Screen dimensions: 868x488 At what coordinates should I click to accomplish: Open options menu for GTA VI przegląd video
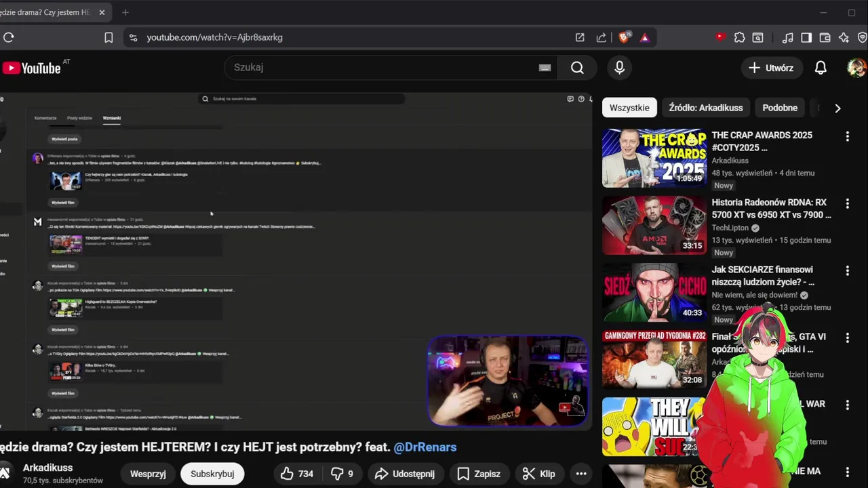pos(847,338)
